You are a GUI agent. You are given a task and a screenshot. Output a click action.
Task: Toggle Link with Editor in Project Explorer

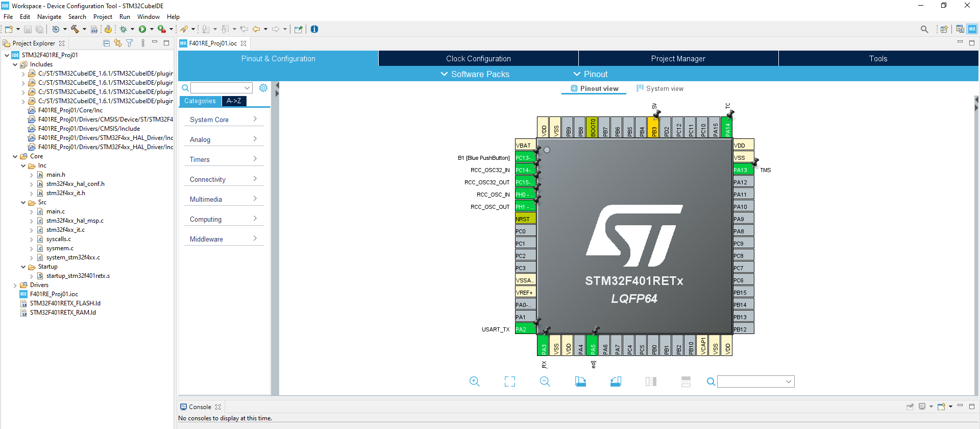coord(118,43)
